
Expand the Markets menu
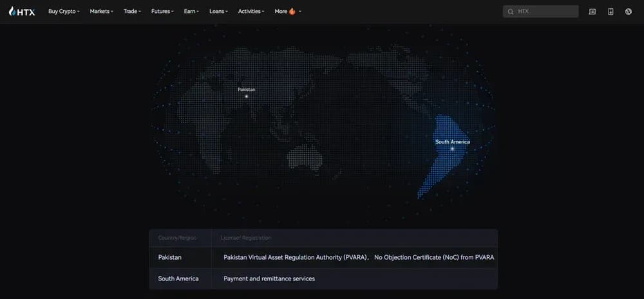[x=102, y=12]
